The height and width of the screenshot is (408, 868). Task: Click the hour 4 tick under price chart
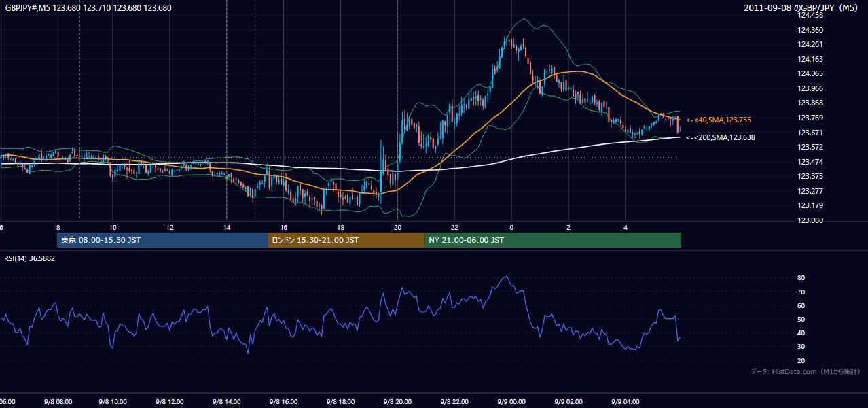(x=626, y=228)
